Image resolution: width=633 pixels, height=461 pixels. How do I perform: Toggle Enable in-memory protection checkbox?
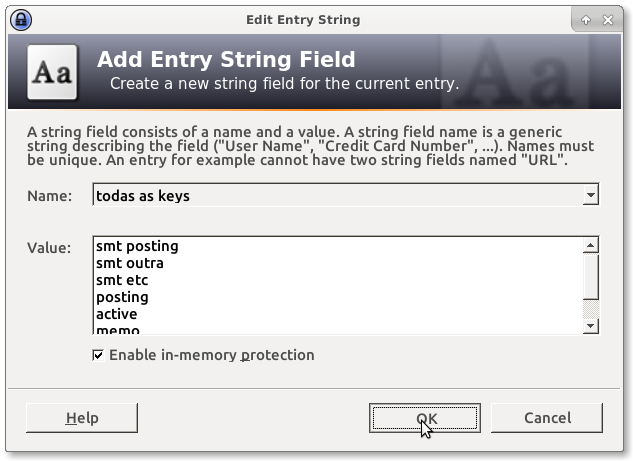[98, 355]
